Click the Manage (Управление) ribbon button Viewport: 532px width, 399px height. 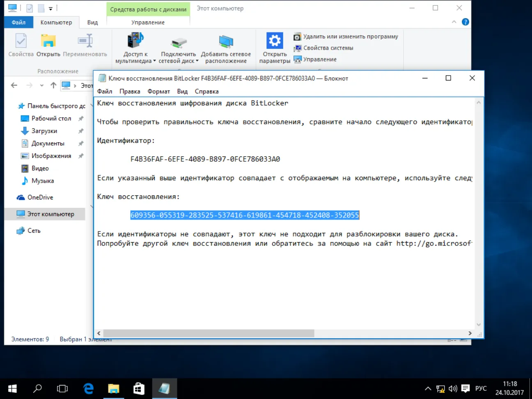click(315, 60)
